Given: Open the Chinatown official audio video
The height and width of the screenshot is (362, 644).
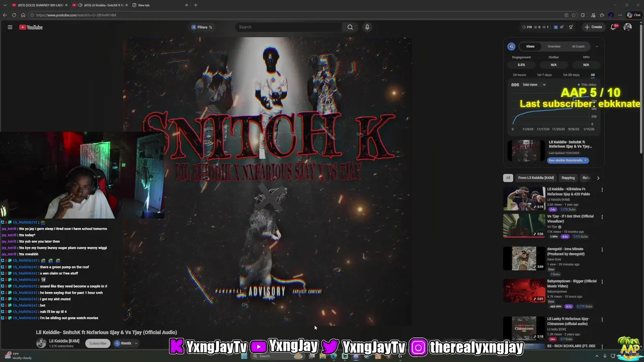Looking at the screenshot, I should click(524, 328).
